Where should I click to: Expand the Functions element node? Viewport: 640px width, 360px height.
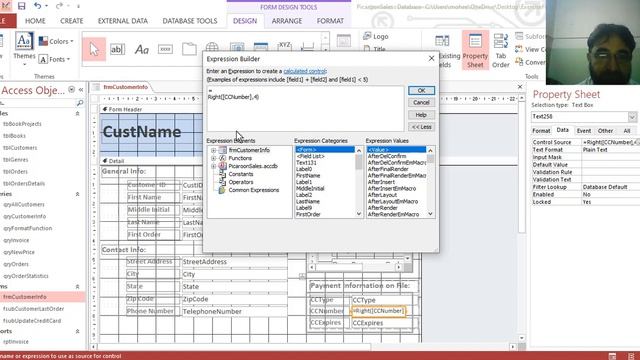pos(213,158)
